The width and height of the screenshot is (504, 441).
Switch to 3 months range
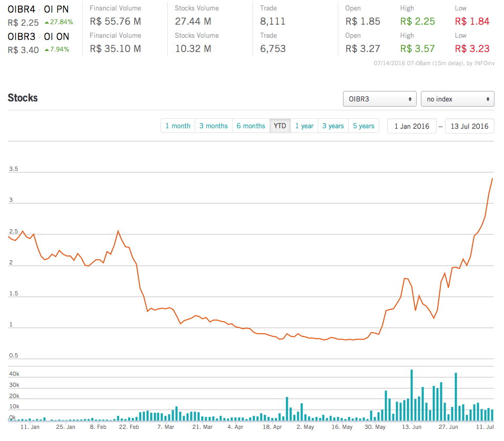[x=214, y=126]
